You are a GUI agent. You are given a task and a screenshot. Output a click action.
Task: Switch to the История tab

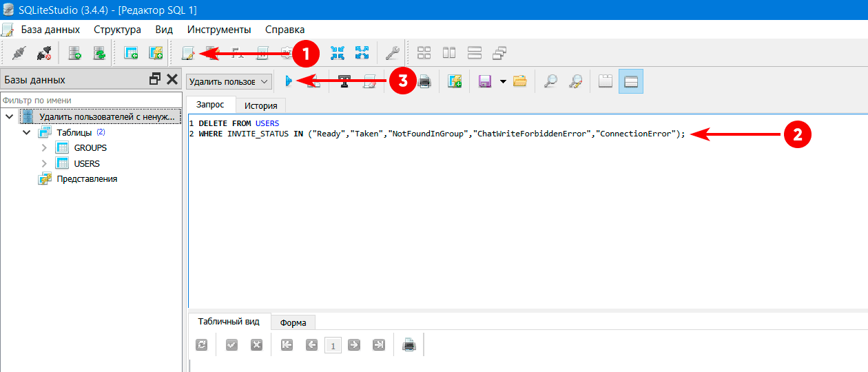[260, 105]
